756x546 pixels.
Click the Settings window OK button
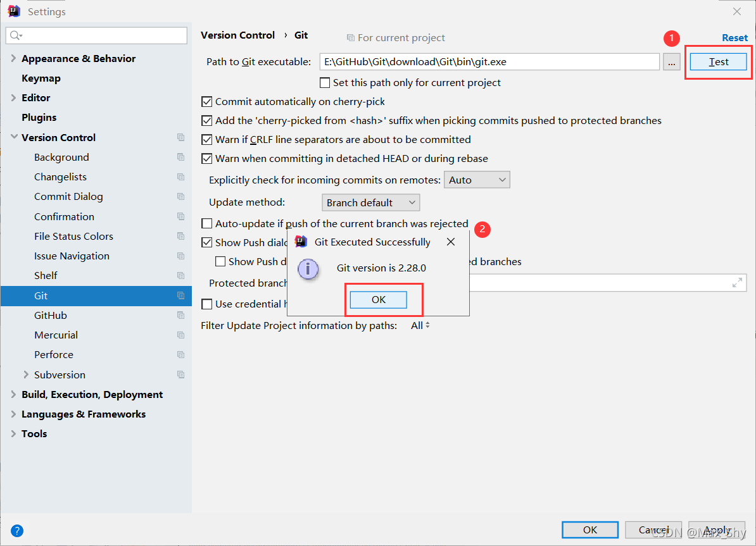(590, 530)
